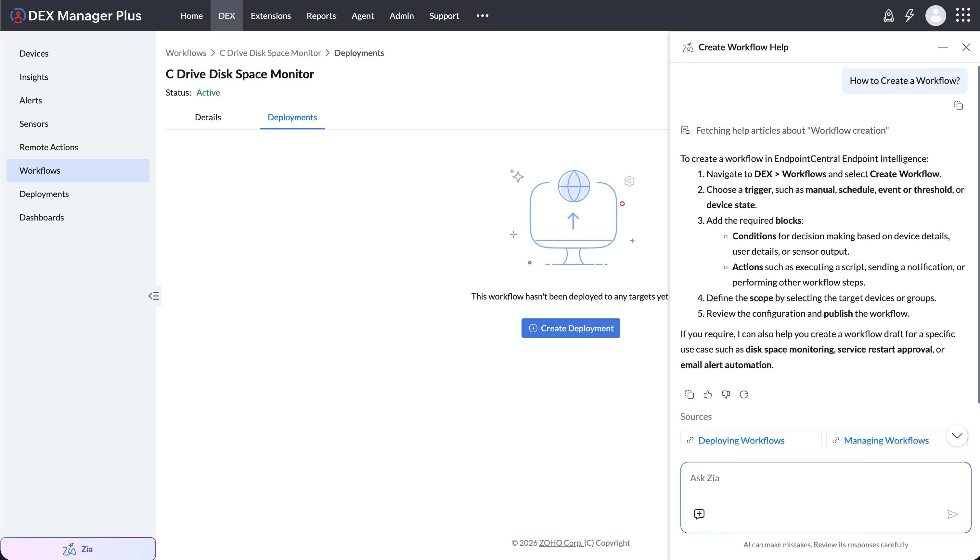Open the Managing Workflows source link
This screenshot has width=980, height=560.
pyautogui.click(x=886, y=440)
